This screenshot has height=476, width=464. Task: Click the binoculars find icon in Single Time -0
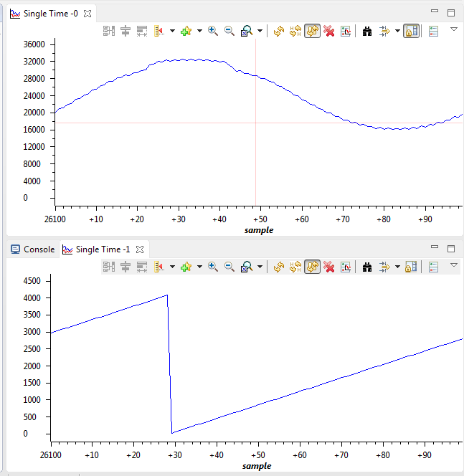pyautogui.click(x=367, y=31)
